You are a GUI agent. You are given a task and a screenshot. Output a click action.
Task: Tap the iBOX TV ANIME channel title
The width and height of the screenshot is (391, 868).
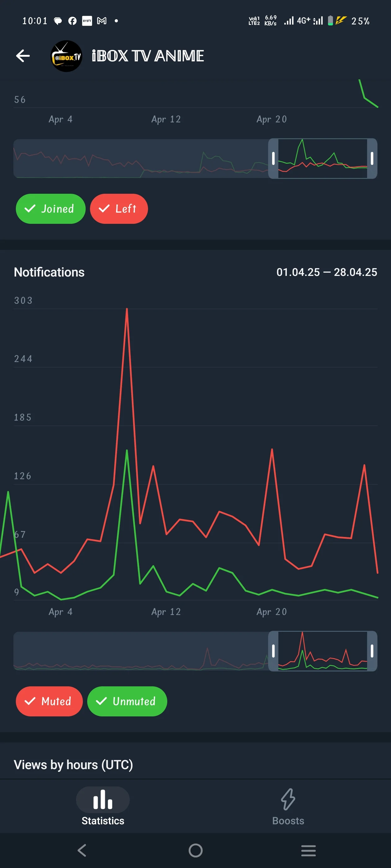click(x=148, y=56)
